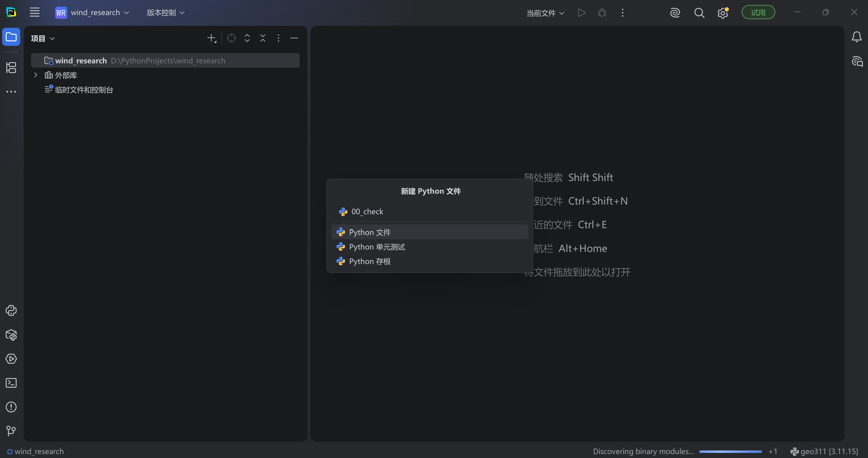The width and height of the screenshot is (868, 458).
Task: Select 临时文件和控制台 tree item
Action: pyautogui.click(x=79, y=90)
